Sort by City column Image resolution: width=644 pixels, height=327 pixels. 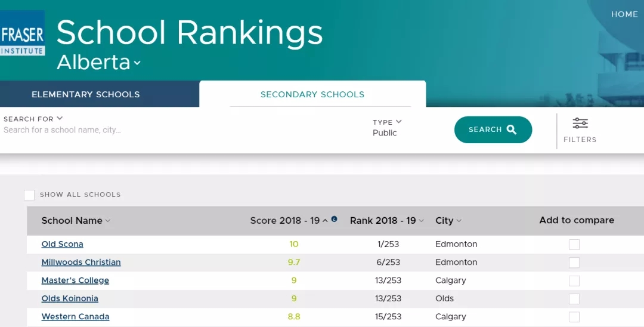click(x=448, y=221)
